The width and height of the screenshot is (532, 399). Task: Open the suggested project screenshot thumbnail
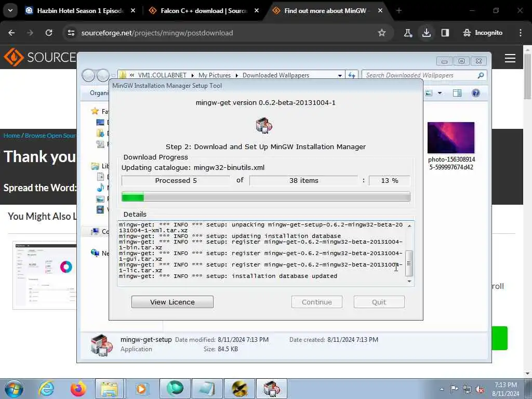(45, 275)
